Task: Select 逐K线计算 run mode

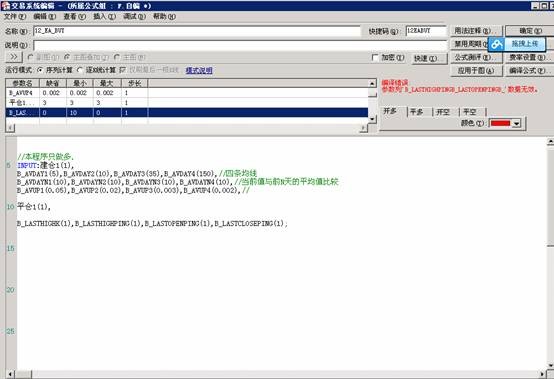Action: 80,70
